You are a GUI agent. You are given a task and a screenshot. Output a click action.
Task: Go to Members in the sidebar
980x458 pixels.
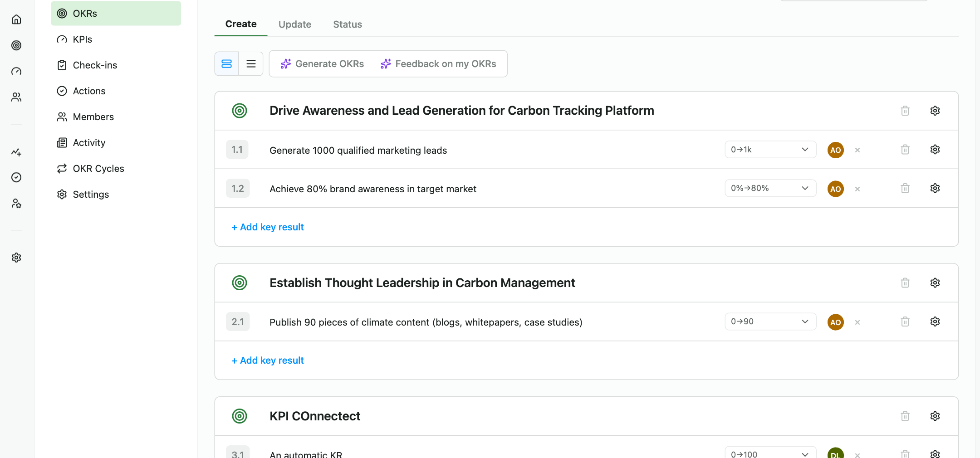tap(116, 117)
